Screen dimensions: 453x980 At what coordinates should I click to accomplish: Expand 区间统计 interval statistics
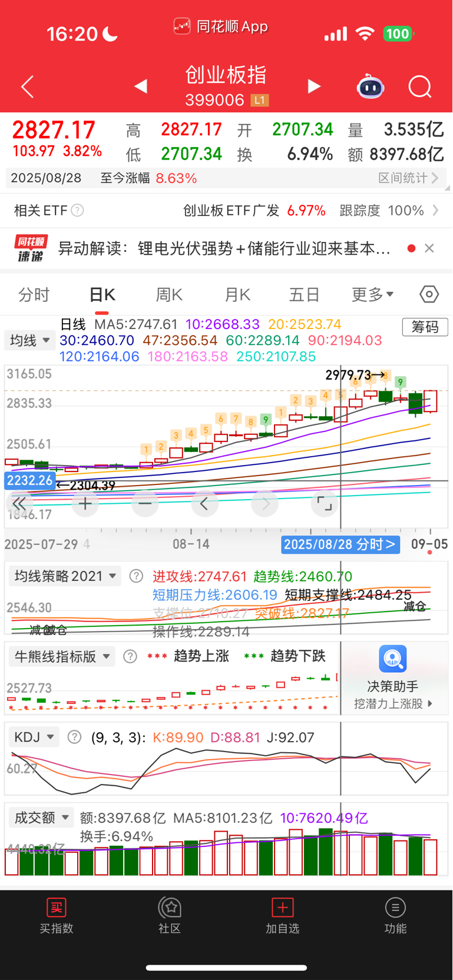[x=408, y=178]
